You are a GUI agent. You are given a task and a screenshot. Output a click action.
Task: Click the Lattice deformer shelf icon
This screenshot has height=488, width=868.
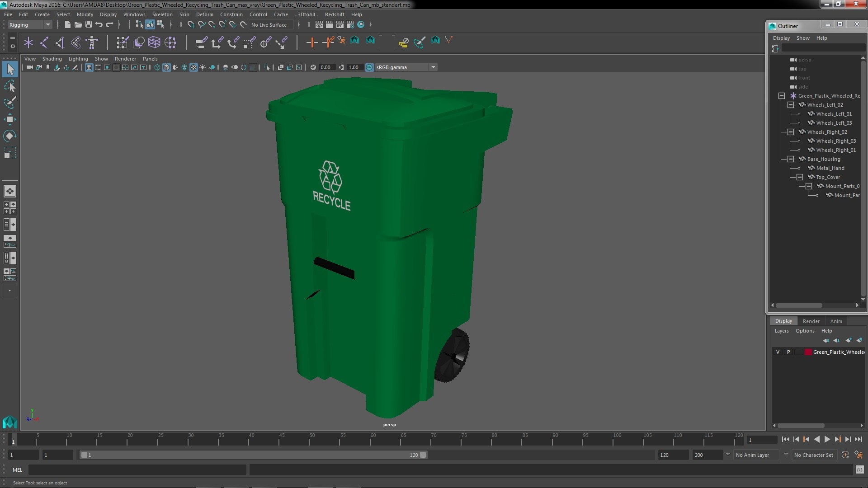[154, 42]
